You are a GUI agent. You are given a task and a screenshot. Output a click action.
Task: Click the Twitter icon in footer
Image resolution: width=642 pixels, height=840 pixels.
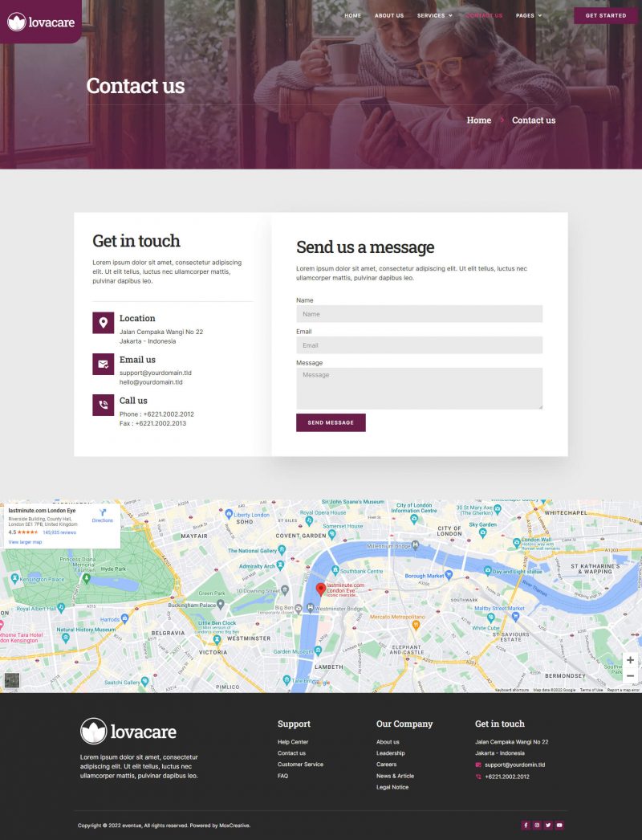coord(548,825)
